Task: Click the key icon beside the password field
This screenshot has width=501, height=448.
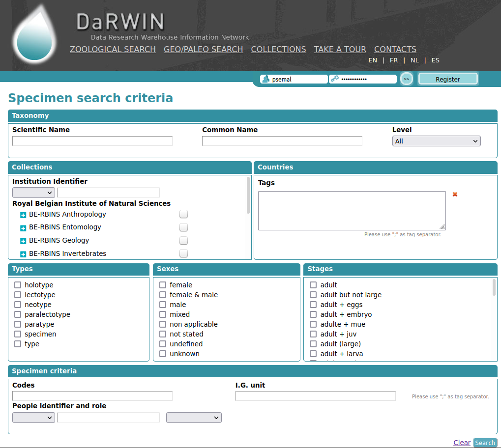Action: click(x=335, y=79)
